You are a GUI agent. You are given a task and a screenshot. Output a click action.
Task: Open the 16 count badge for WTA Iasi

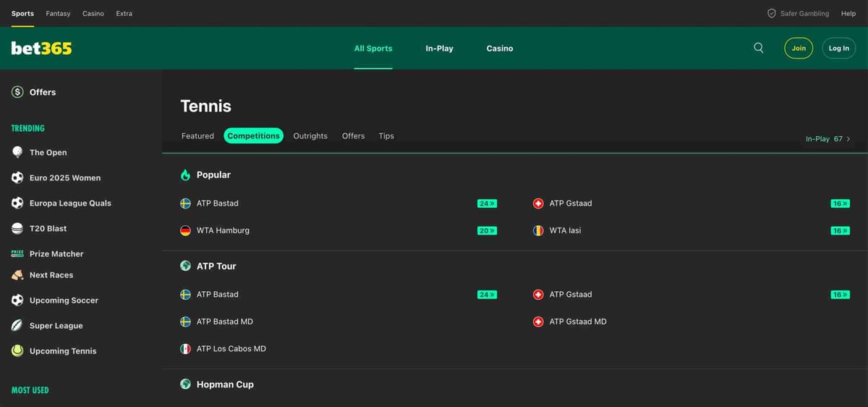(x=840, y=230)
